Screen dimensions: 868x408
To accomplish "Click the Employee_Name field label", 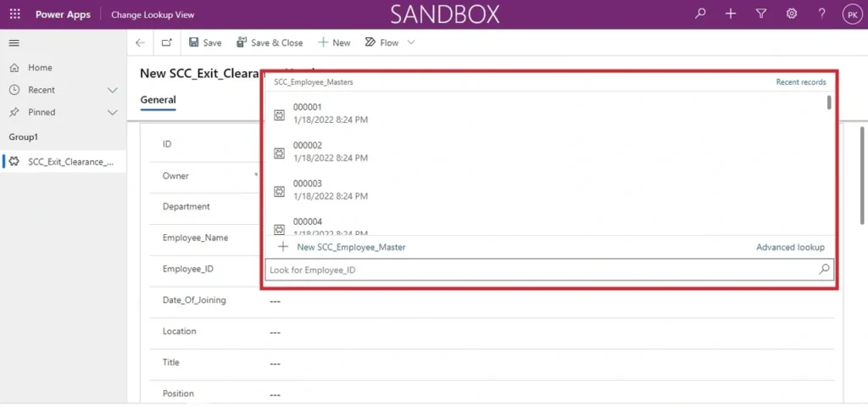I will [196, 238].
